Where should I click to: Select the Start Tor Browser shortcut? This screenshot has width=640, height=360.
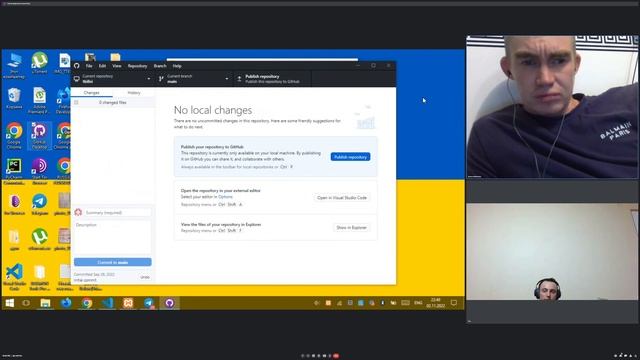click(x=39, y=171)
